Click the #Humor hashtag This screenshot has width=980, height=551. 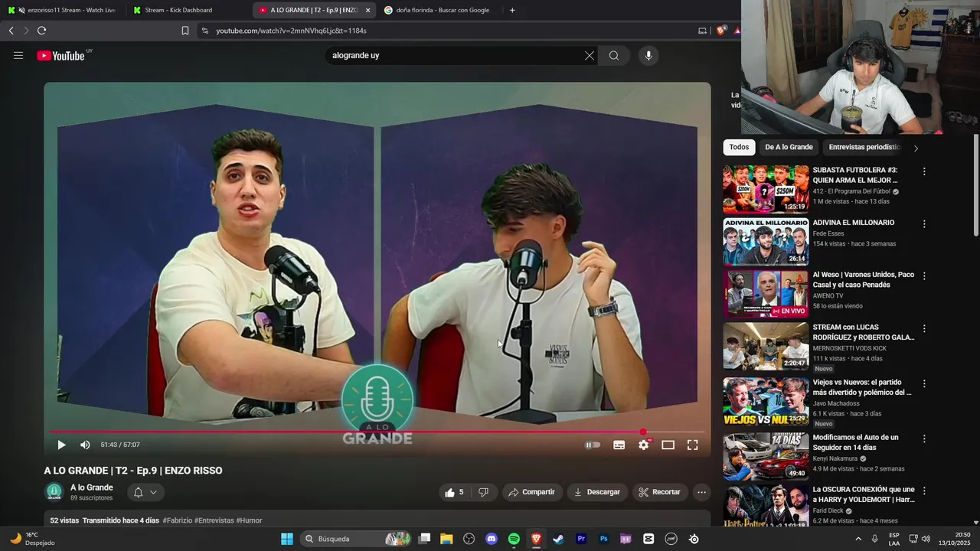tap(249, 520)
